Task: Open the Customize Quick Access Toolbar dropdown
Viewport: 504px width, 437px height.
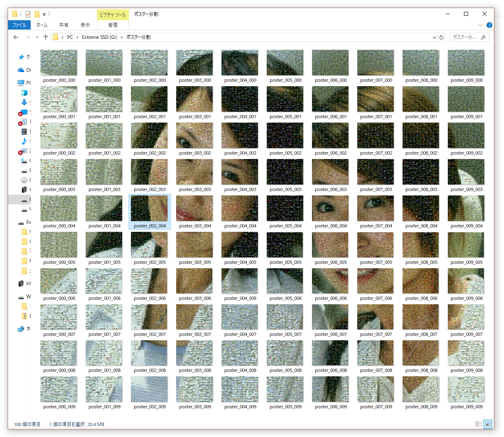Action: point(44,15)
